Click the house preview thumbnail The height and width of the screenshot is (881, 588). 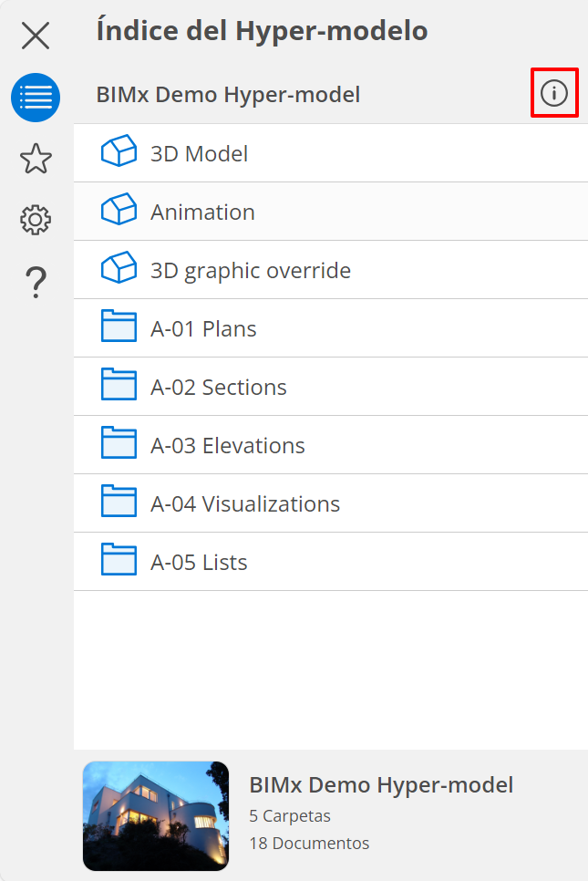tap(156, 815)
